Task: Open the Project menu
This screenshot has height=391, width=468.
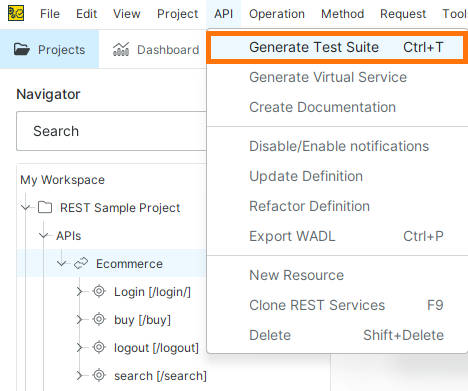Action: click(x=178, y=14)
